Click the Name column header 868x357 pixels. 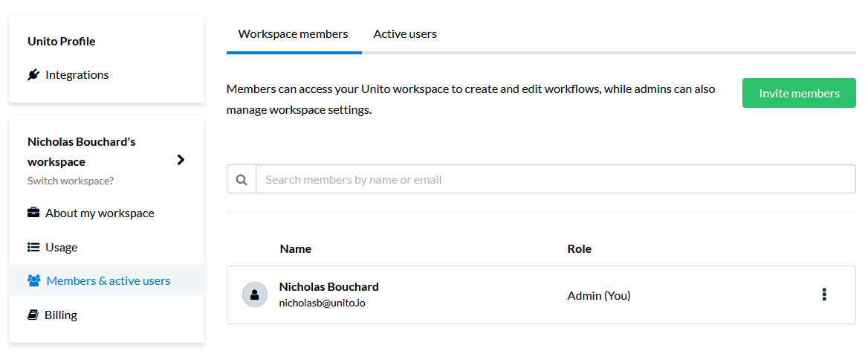296,249
